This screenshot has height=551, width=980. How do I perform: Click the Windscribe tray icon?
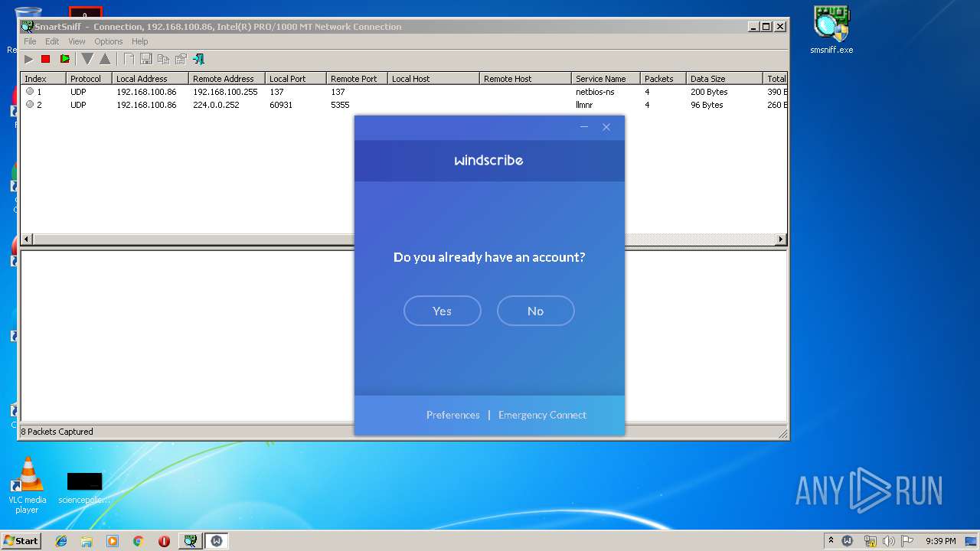(848, 541)
